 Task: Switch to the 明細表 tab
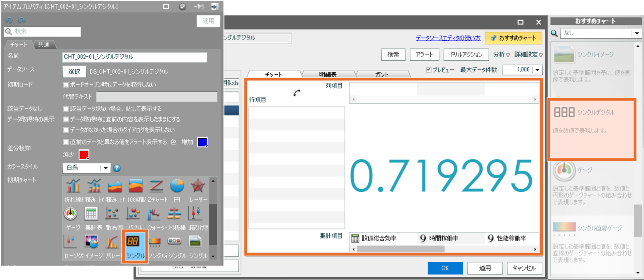[328, 74]
